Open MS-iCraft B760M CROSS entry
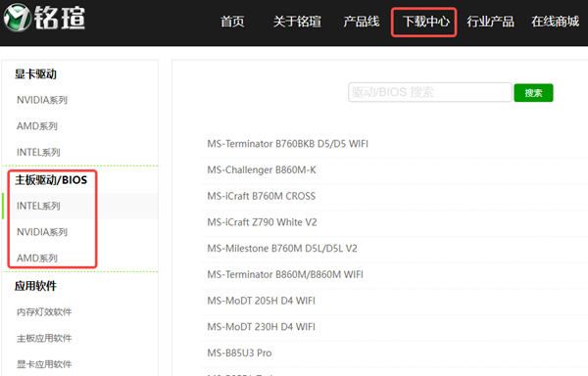Screen dimensions: 588x376 click(x=262, y=196)
